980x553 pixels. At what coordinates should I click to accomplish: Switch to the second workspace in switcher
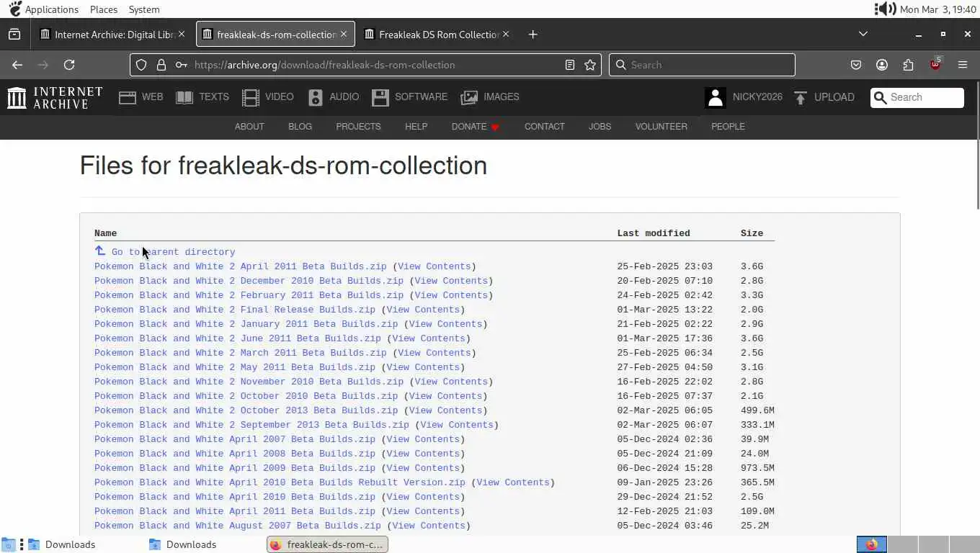pyautogui.click(x=903, y=544)
